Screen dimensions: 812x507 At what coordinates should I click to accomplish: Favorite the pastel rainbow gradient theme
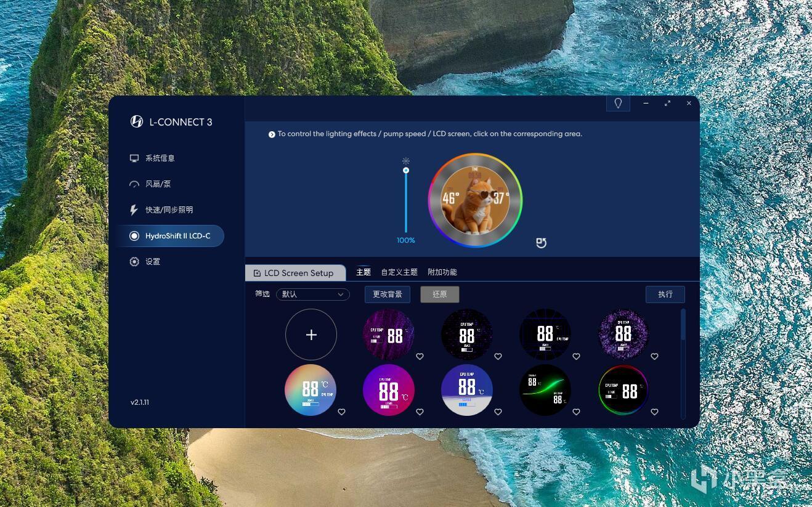click(341, 412)
